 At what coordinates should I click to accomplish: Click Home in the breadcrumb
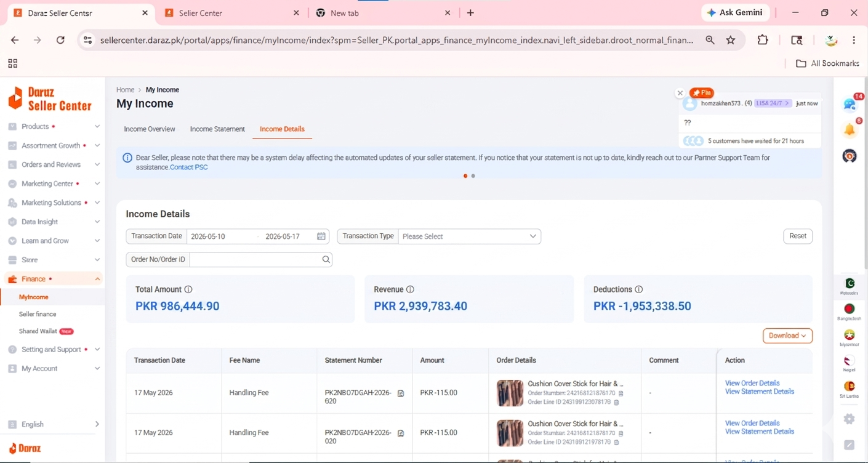[x=125, y=90]
